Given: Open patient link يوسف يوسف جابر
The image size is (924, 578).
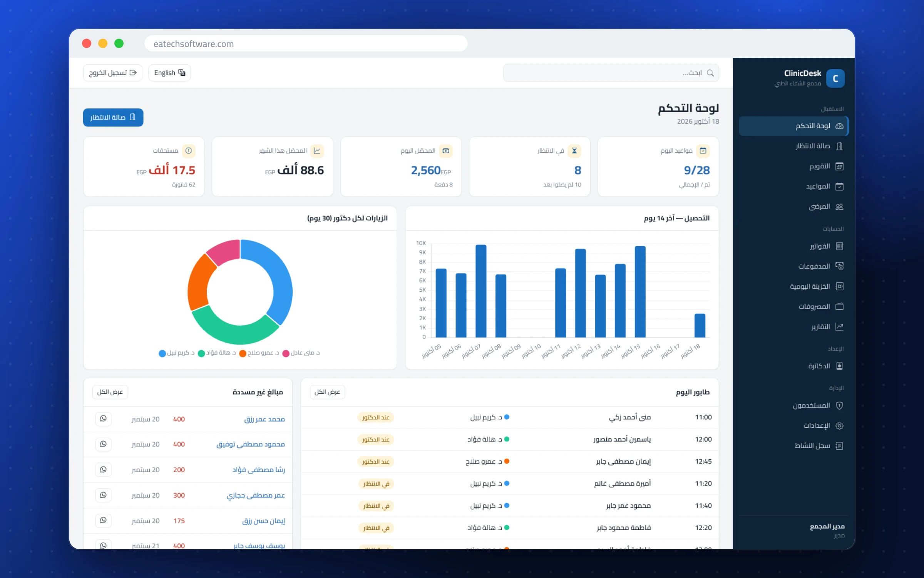Looking at the screenshot, I should 259,546.
